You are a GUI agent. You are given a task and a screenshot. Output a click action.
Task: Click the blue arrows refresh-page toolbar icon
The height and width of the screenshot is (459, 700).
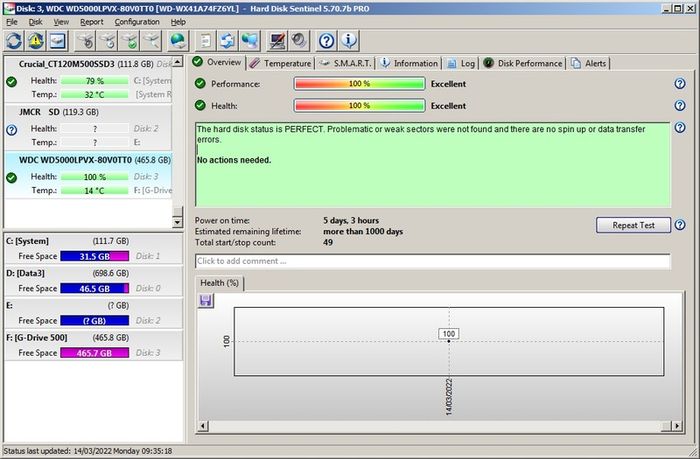(x=228, y=41)
